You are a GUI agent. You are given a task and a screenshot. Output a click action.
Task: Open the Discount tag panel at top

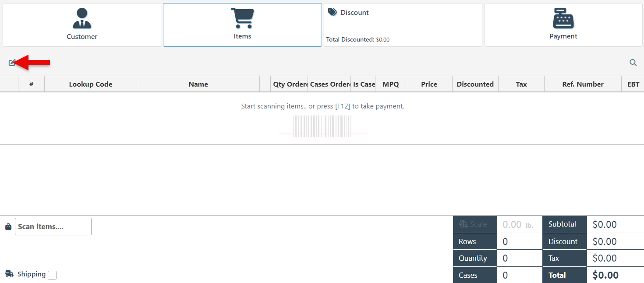point(403,25)
